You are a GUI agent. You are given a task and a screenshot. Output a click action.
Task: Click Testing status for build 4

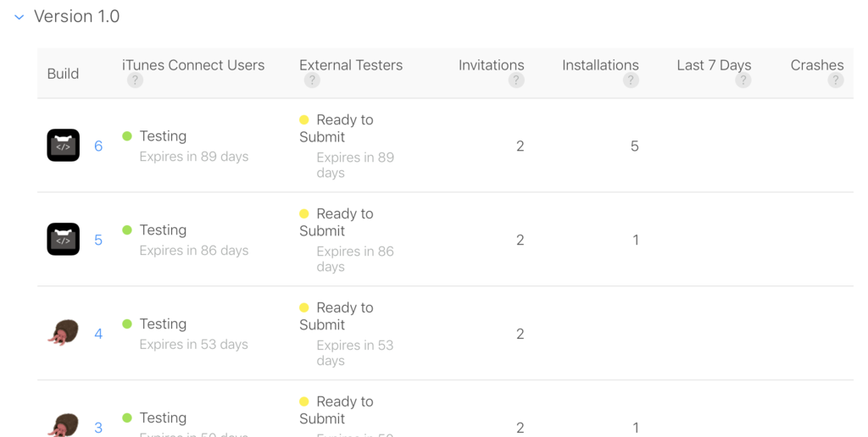pyautogui.click(x=163, y=324)
